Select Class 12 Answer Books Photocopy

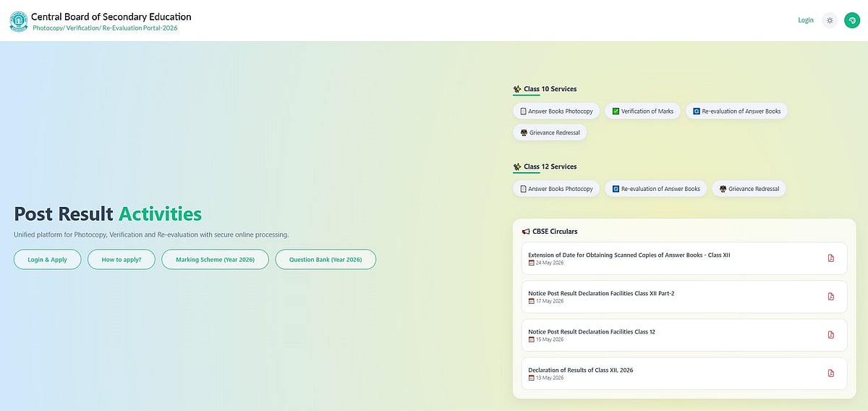(x=556, y=189)
